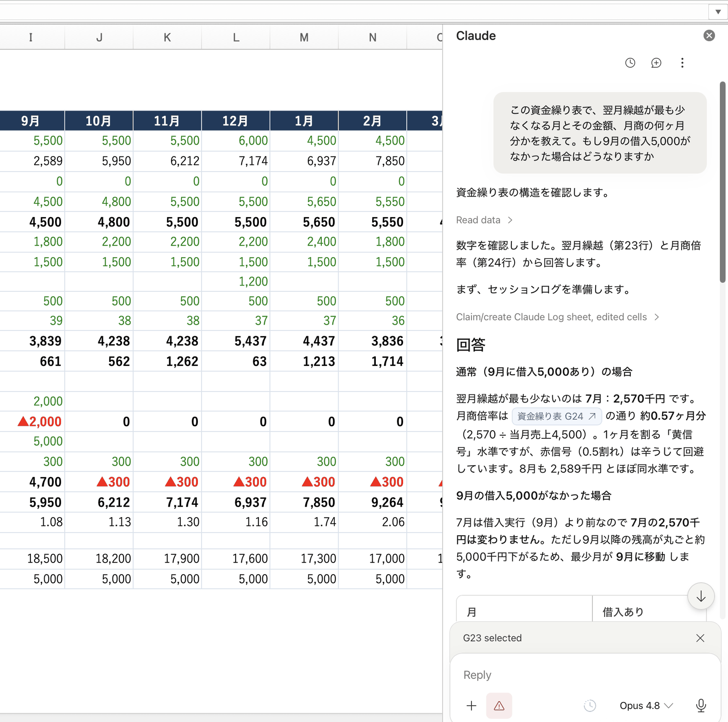
Task: Click the 12月 header cell
Action: [x=236, y=121]
